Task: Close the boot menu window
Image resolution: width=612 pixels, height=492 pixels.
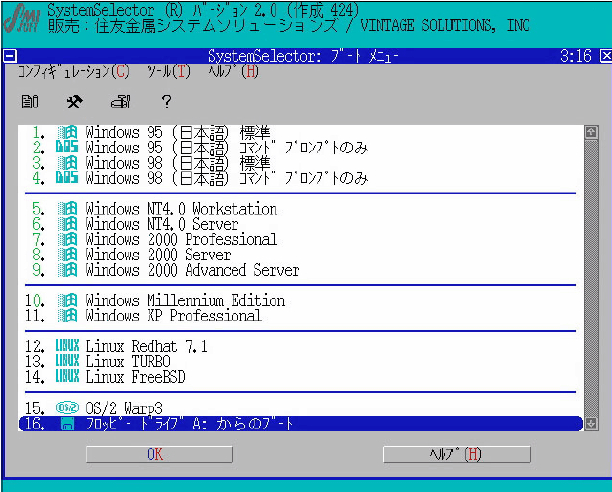Action: [606, 56]
